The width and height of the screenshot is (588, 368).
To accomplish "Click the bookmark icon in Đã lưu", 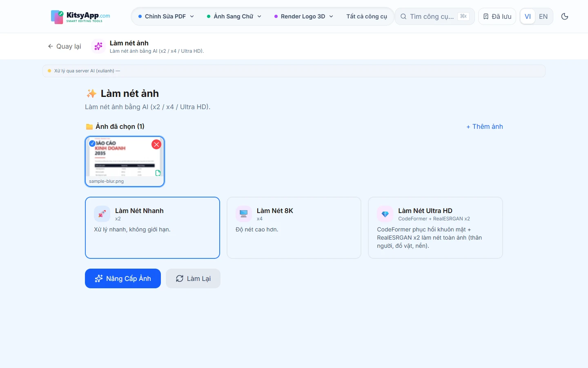I will 486,16.
